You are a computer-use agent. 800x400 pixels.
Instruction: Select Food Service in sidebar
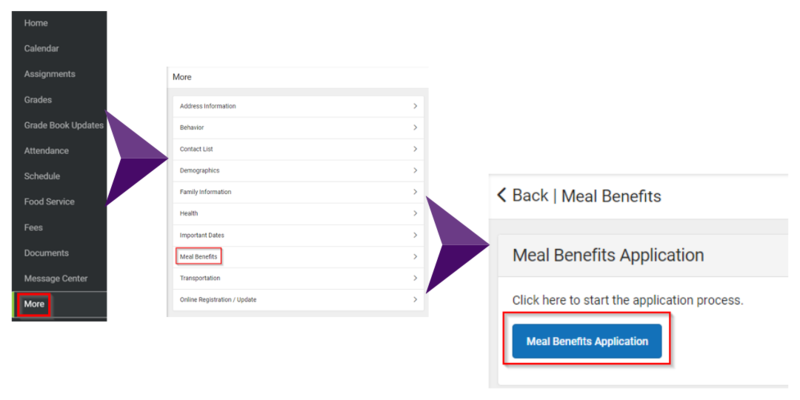(x=49, y=202)
